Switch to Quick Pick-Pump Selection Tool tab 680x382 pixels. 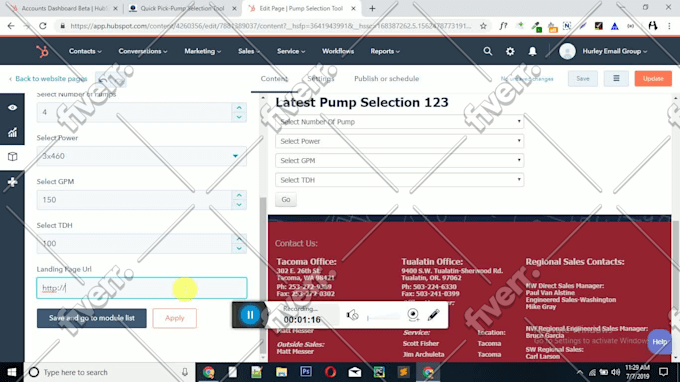click(x=183, y=8)
